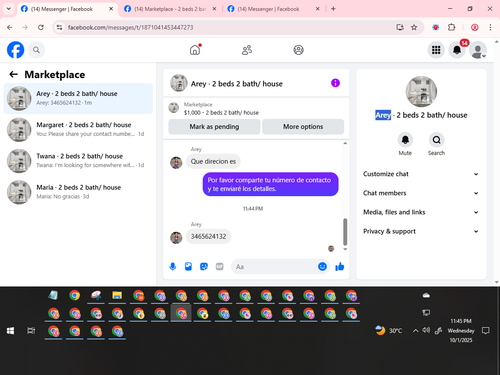
Task: Focus the Aa message input field
Action: pos(275,267)
